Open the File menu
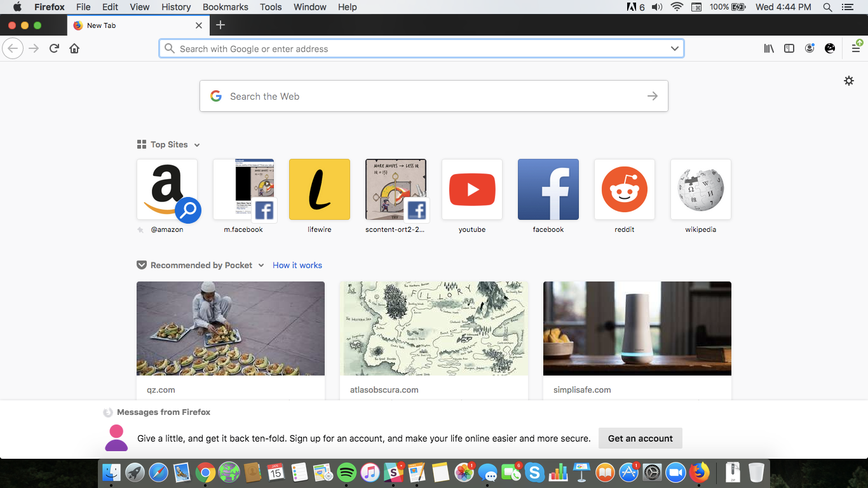 coord(83,7)
